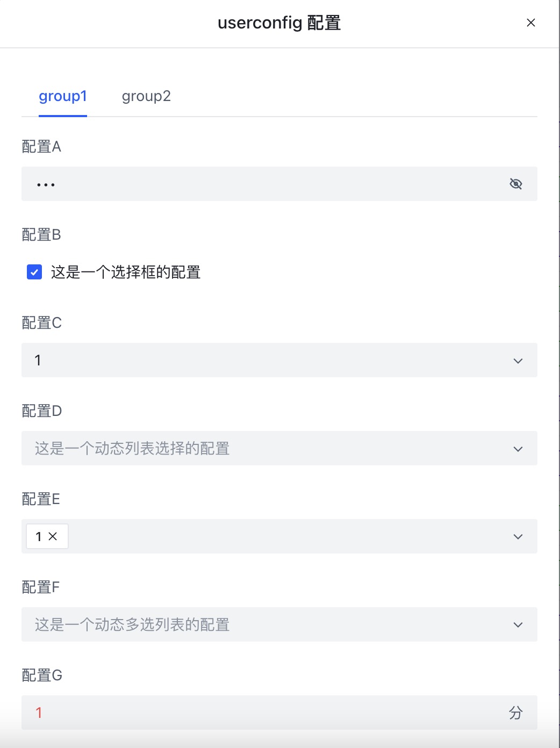Uncheck the 这是一个选择框的配置 checkbox

click(x=34, y=272)
